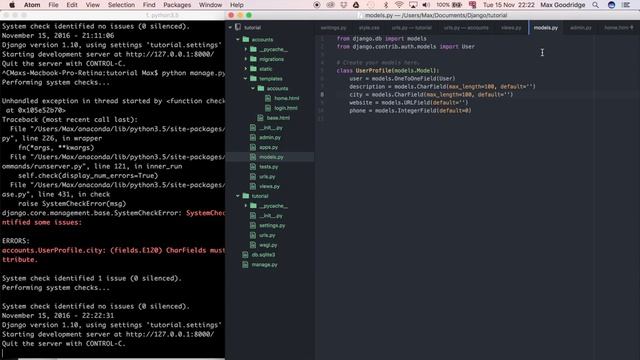Open settings.py in the tree view

point(272,226)
